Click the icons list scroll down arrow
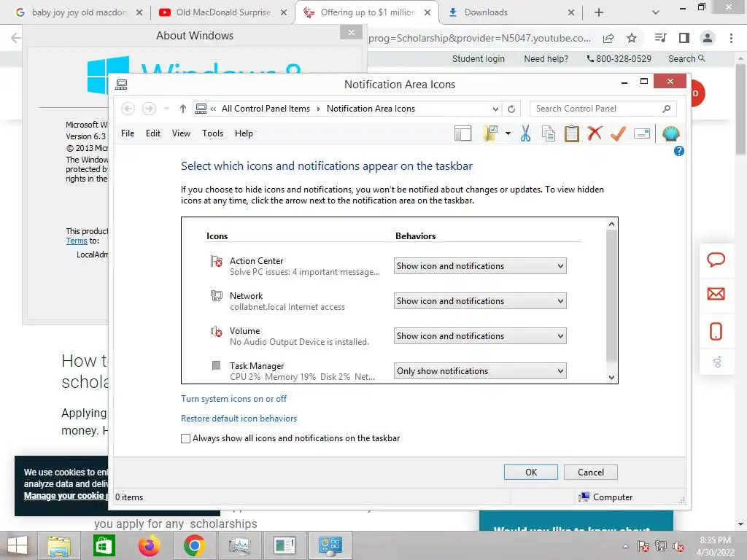The width and height of the screenshot is (747, 560). click(612, 377)
